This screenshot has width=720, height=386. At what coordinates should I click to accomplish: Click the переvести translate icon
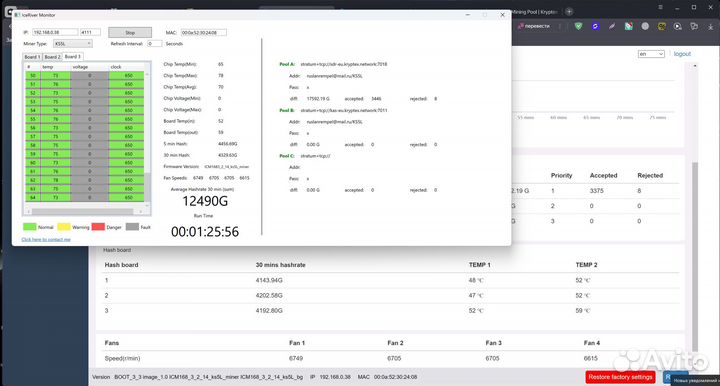tap(534, 26)
